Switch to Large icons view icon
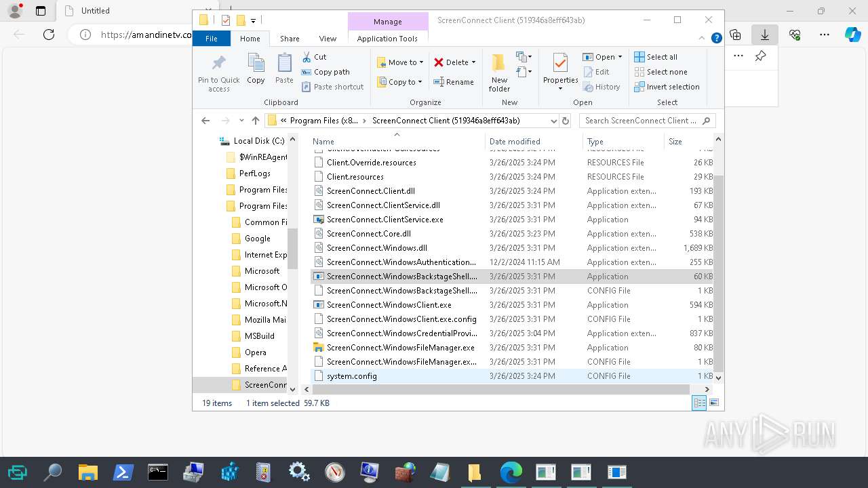This screenshot has width=868, height=488. tap(713, 403)
